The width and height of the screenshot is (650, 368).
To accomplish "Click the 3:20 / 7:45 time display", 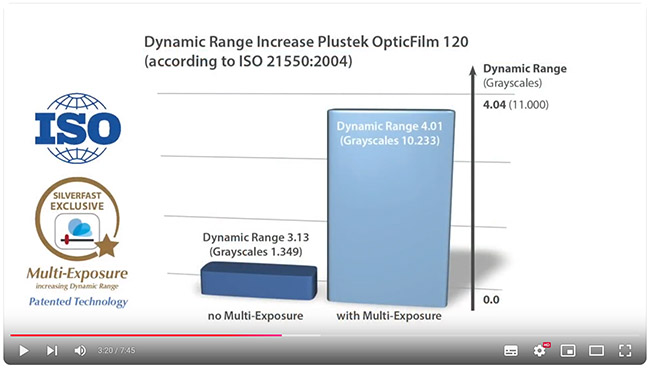I will 116,351.
